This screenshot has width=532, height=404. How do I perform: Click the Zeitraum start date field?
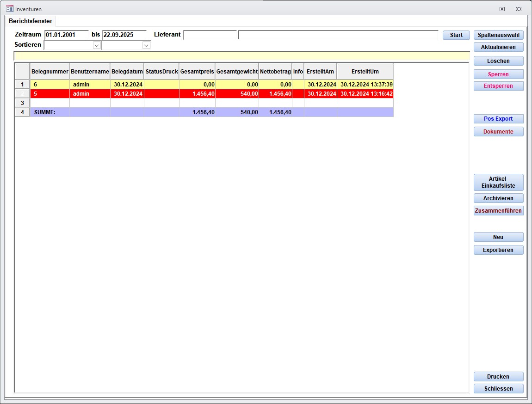coord(66,35)
